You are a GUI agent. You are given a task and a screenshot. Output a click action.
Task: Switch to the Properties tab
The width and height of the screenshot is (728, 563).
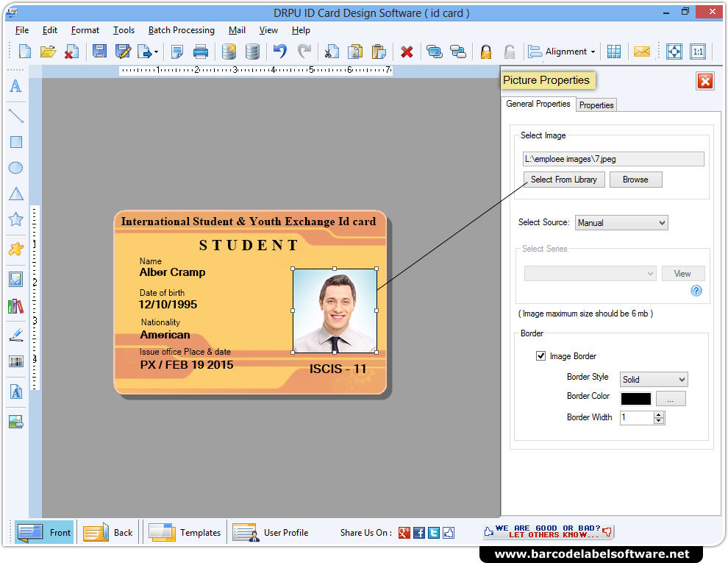596,105
